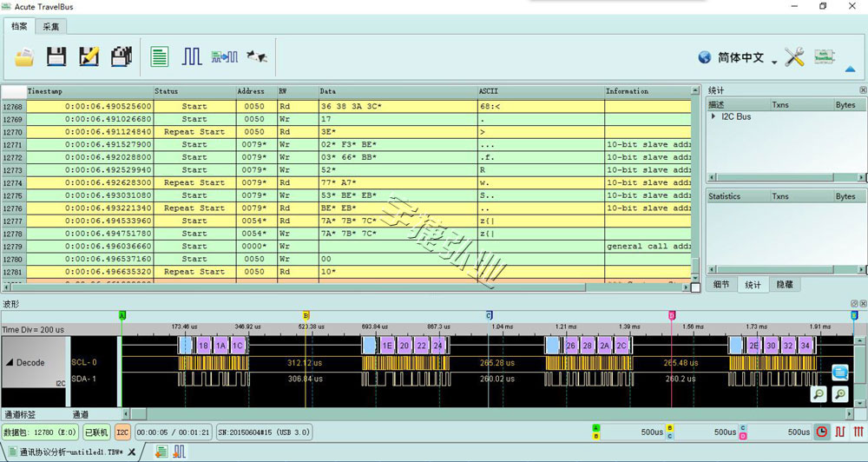The image size is (868, 462).
Task: Click the ASCII column header
Action: pos(541,91)
